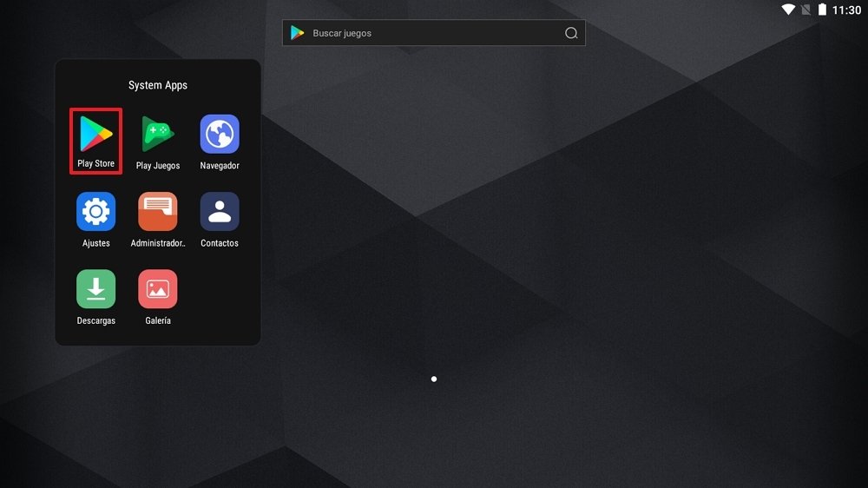This screenshot has height=488, width=868.
Task: Tap the Wi-Fi status icon
Action: pyautogui.click(x=788, y=10)
